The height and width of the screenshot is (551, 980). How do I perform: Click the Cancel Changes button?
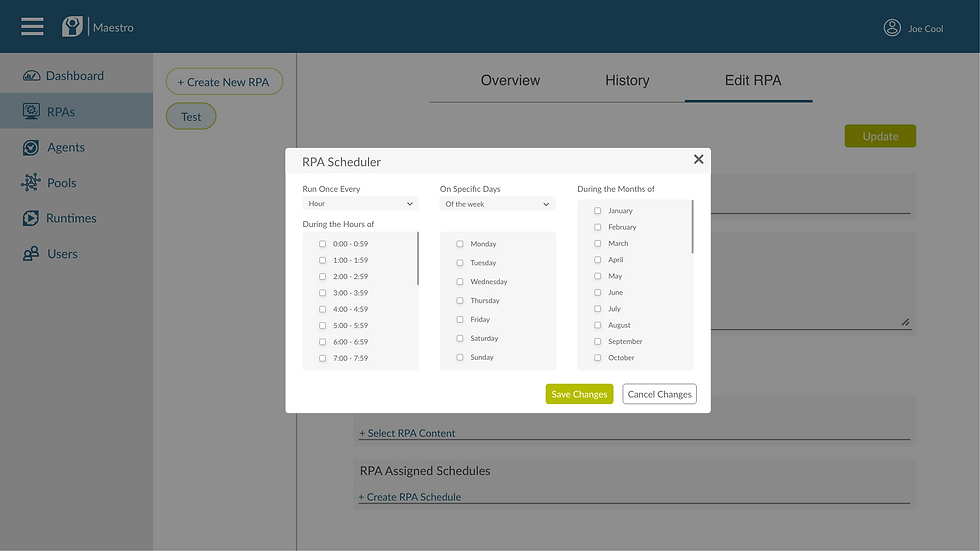pos(659,394)
